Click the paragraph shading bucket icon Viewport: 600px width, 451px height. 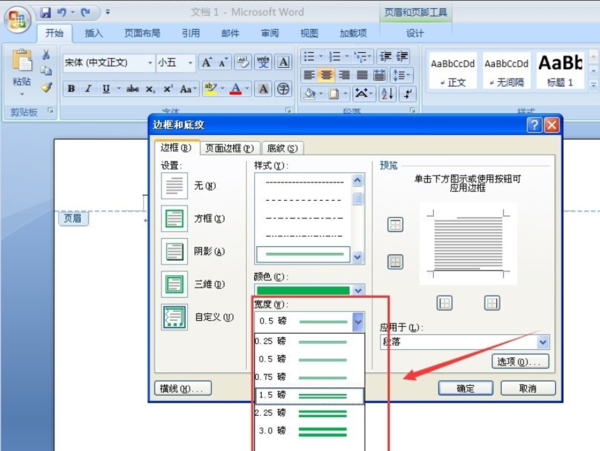click(310, 93)
